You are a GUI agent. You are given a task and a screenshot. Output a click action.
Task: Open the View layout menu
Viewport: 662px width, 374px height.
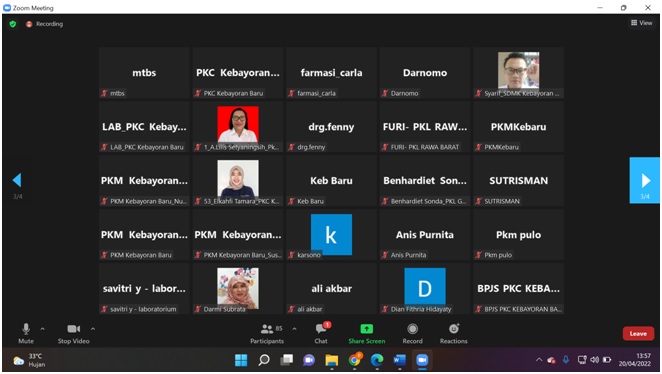(641, 23)
